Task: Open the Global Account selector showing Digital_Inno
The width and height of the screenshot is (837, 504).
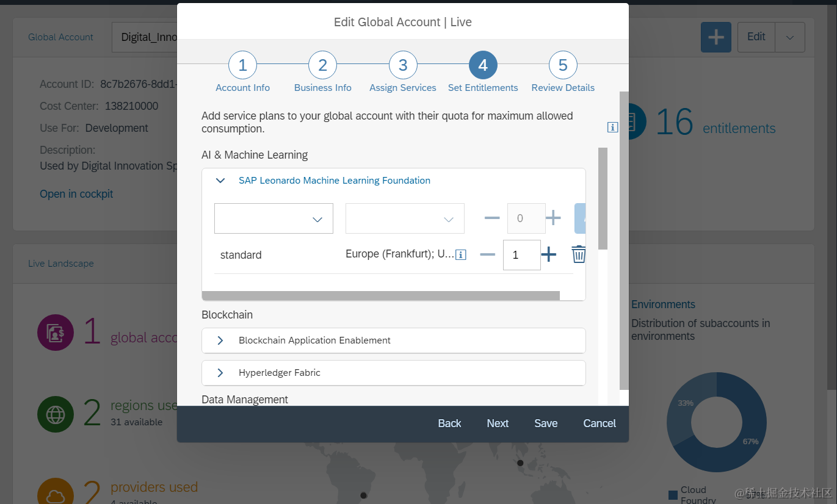Action: click(145, 37)
